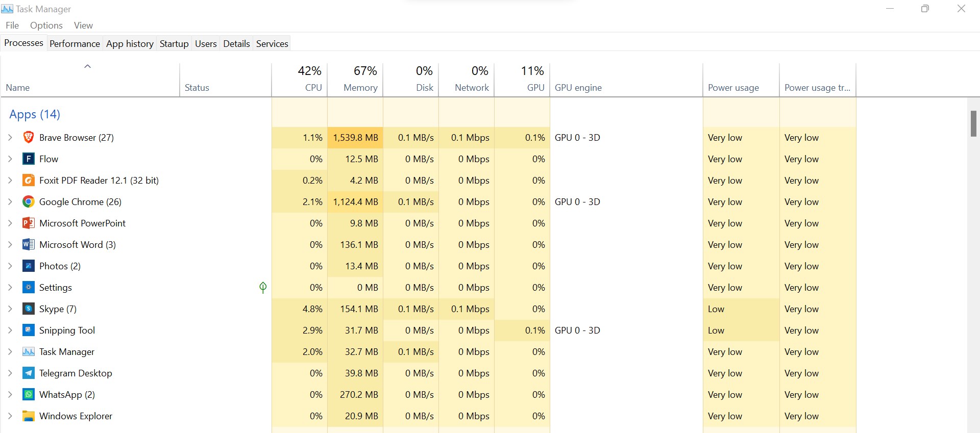Sort processes by CPU column header
Screen dimensions: 980x433
313,87
